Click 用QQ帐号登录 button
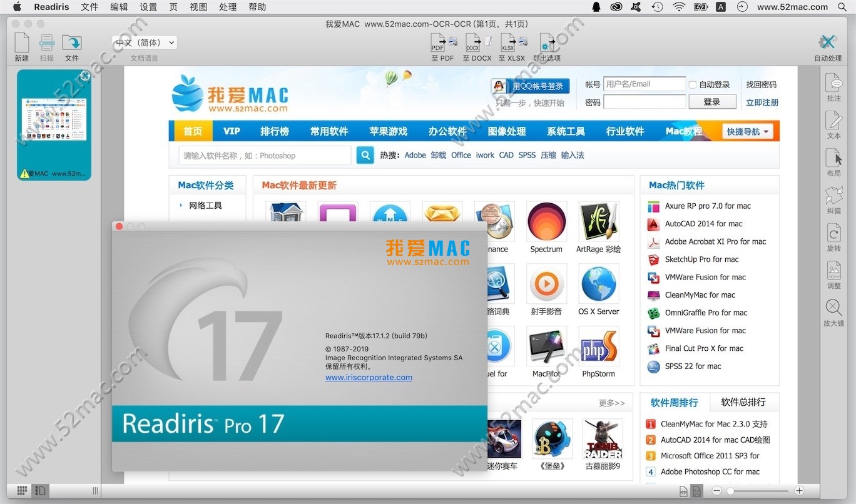Viewport: 856px width, 504px height. (x=531, y=86)
